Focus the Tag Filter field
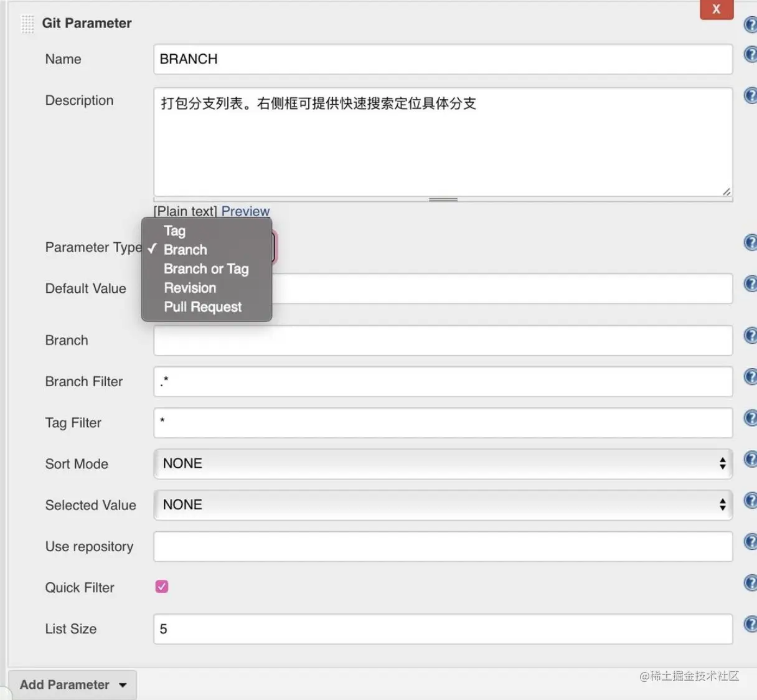Viewport: 757px width, 700px height. 443,423
